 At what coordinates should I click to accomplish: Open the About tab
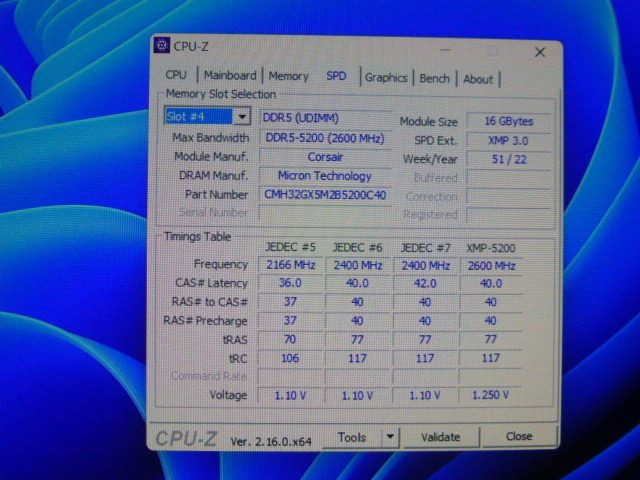coord(478,79)
